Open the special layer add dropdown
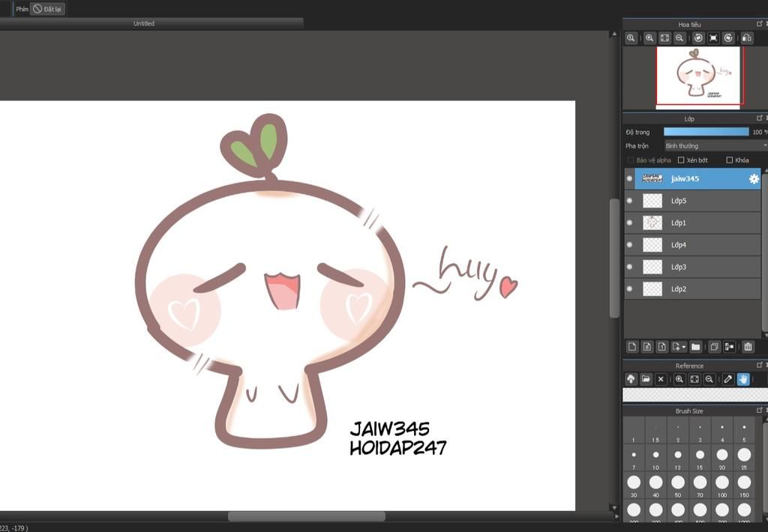The image size is (768, 532). pyautogui.click(x=679, y=346)
